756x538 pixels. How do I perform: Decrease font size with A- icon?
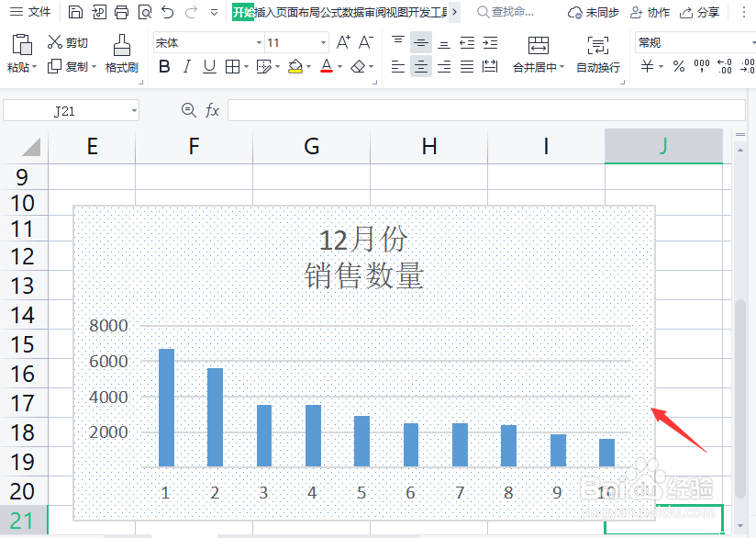pos(366,42)
